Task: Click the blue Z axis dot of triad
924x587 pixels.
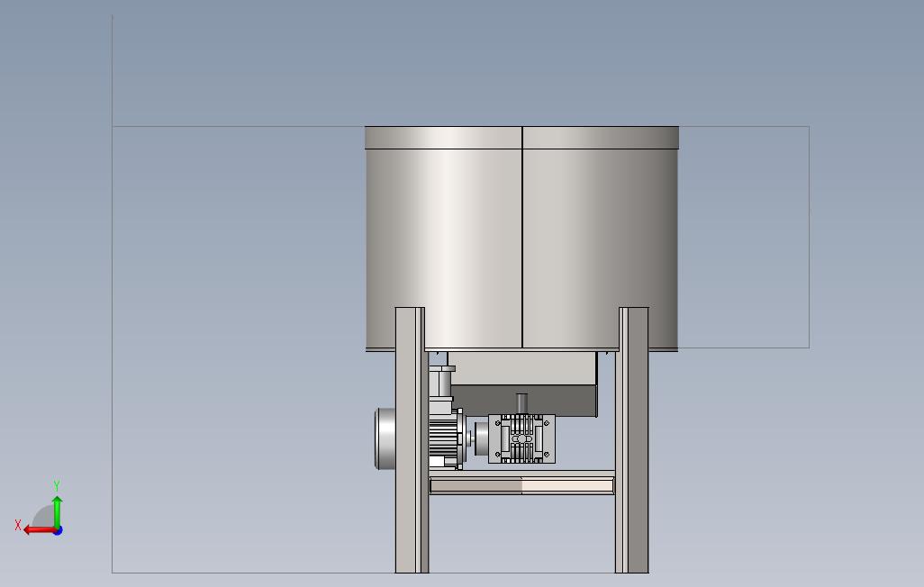Action: 58,530
